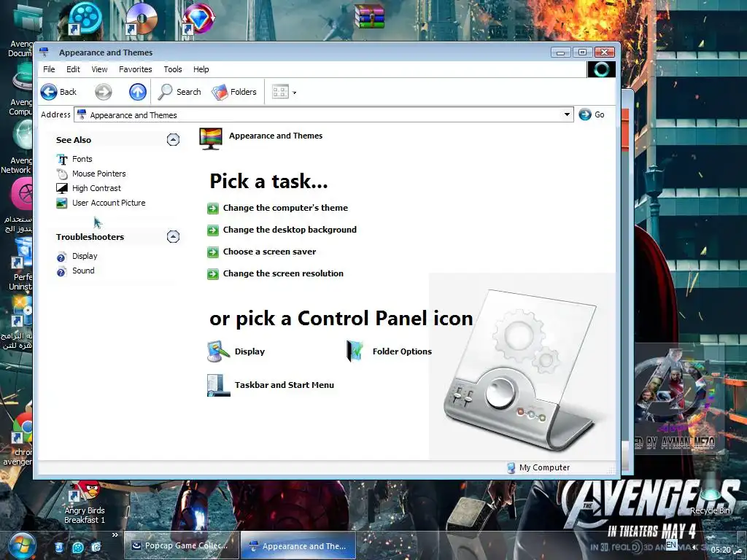The image size is (747, 560).
Task: Open User Account Picture link
Action: [109, 203]
